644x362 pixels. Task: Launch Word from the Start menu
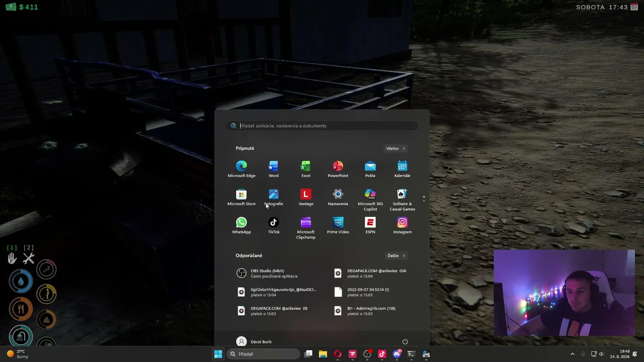[x=274, y=169]
